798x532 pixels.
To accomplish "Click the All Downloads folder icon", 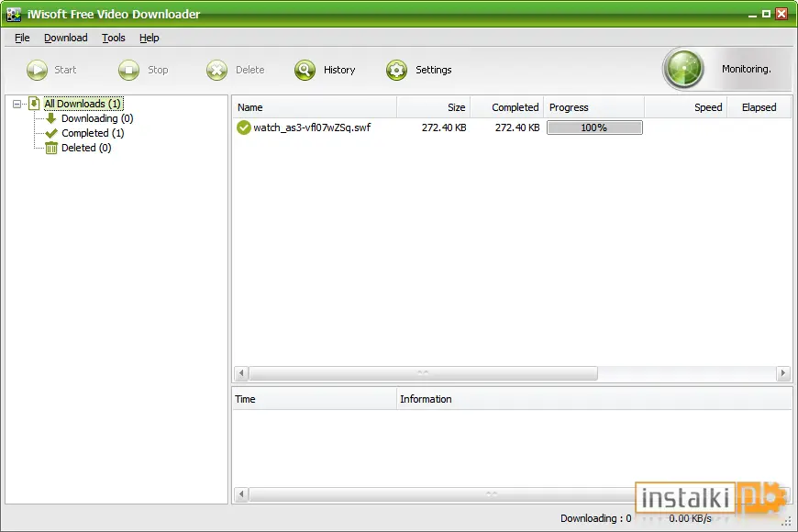I will click(x=34, y=104).
